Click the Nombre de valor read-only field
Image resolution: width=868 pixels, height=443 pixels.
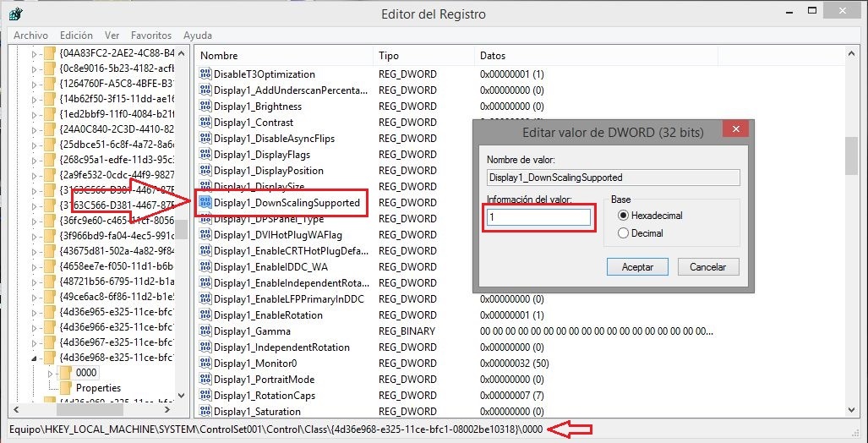614,178
